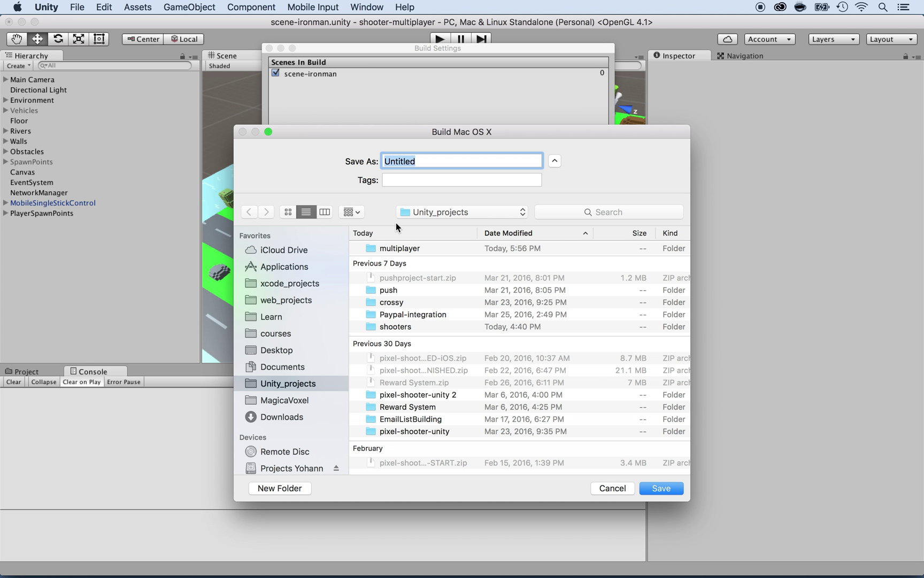Open Wi-Fi status menu
The image size is (924, 578).
click(x=861, y=7)
